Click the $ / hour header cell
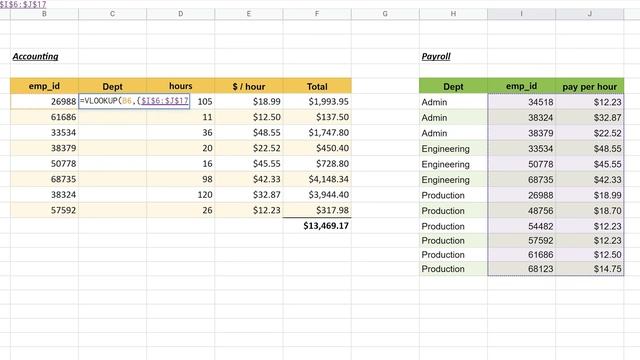Viewport: 640px width, 360px height. tap(249, 86)
